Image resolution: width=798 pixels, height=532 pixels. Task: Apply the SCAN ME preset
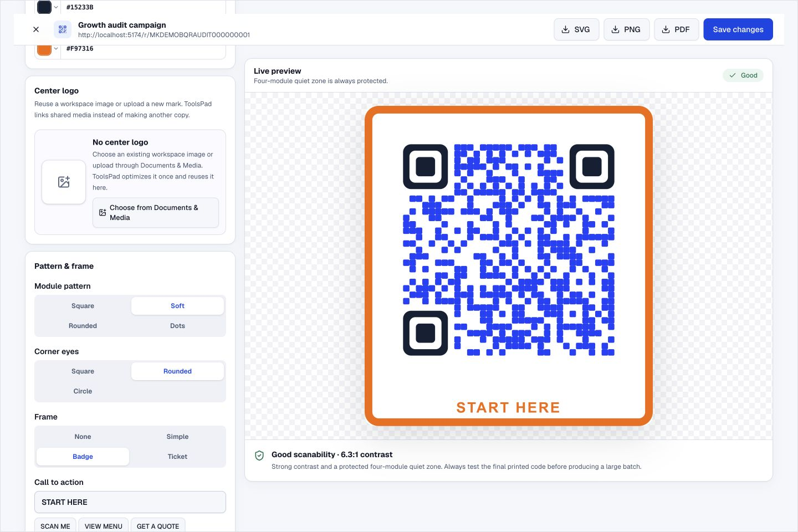tap(55, 526)
